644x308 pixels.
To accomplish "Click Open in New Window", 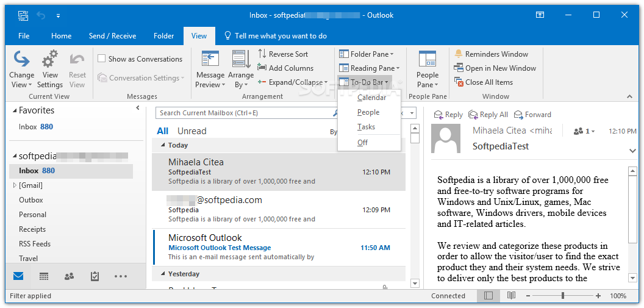I will 495,68.
